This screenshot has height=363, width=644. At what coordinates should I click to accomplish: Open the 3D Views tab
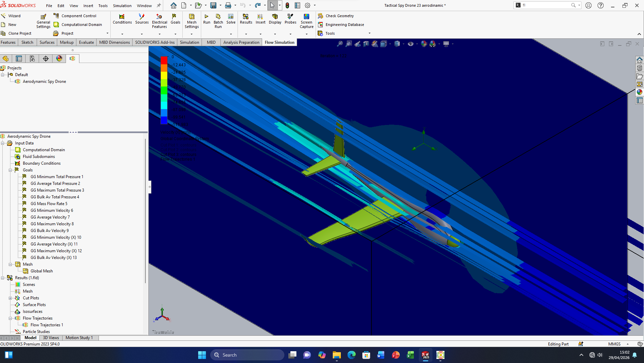[51, 338]
